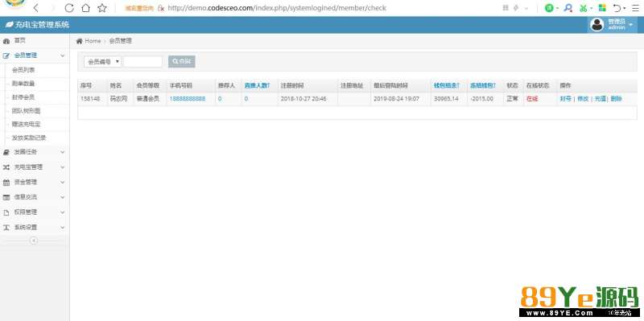Open the 会员编号 search field dropdown
The width and height of the screenshot is (644, 321).
pos(103,62)
